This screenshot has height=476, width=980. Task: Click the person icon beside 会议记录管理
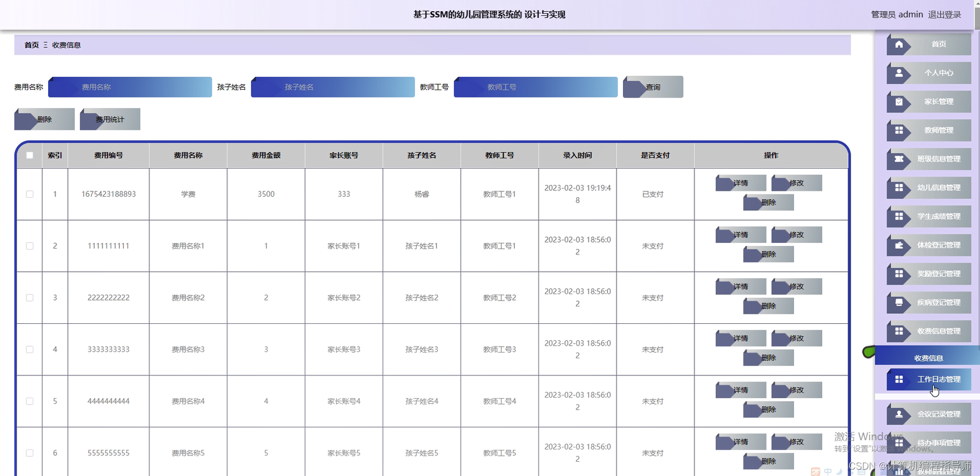pos(899,415)
